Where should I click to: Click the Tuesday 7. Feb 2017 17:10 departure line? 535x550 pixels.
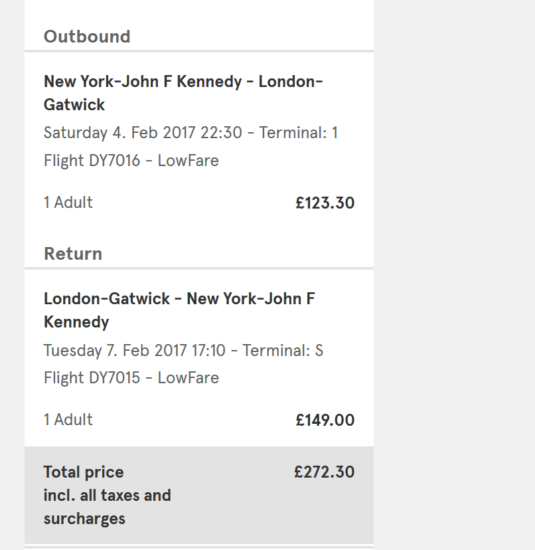coord(183,350)
